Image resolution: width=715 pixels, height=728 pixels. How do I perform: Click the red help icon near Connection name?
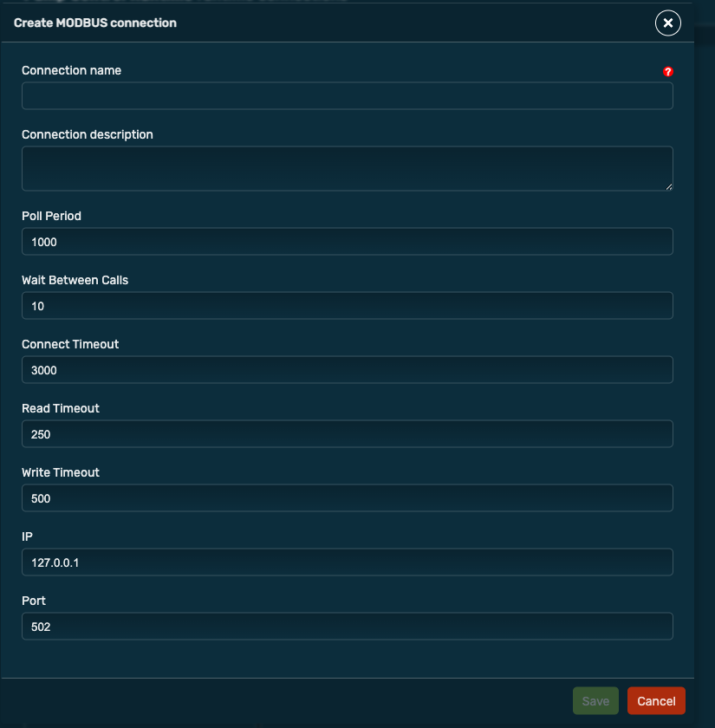tap(667, 71)
